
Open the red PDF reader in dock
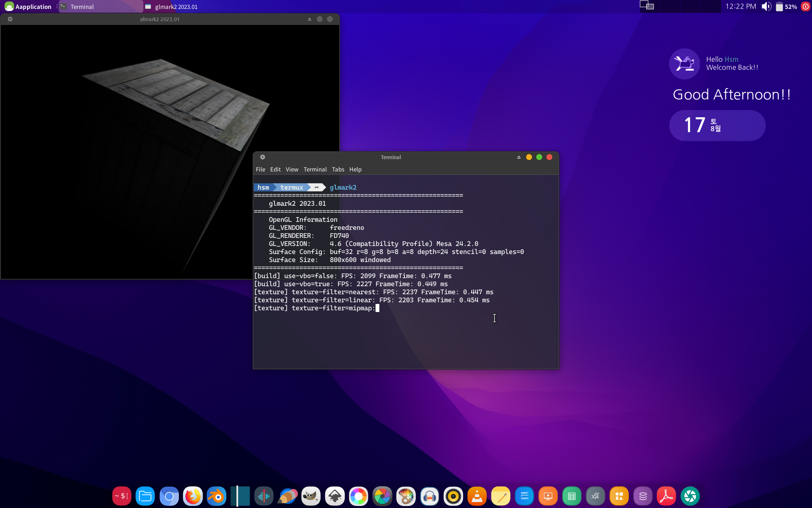pos(667,496)
